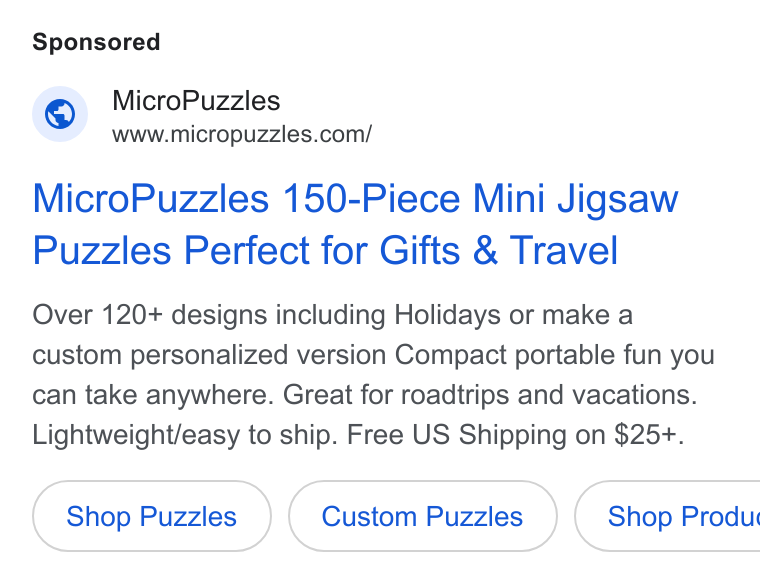Click 'Mini Jigsaw' in the ad title
The image size is (760, 584).
click(x=575, y=199)
